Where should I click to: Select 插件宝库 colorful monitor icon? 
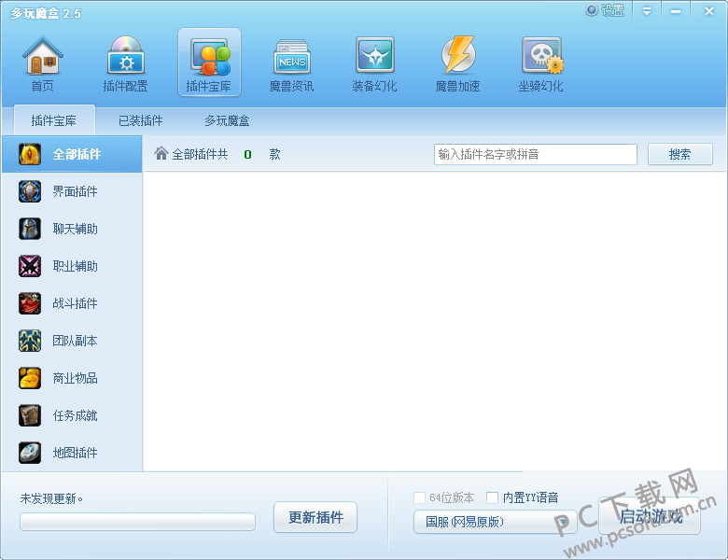(210, 57)
